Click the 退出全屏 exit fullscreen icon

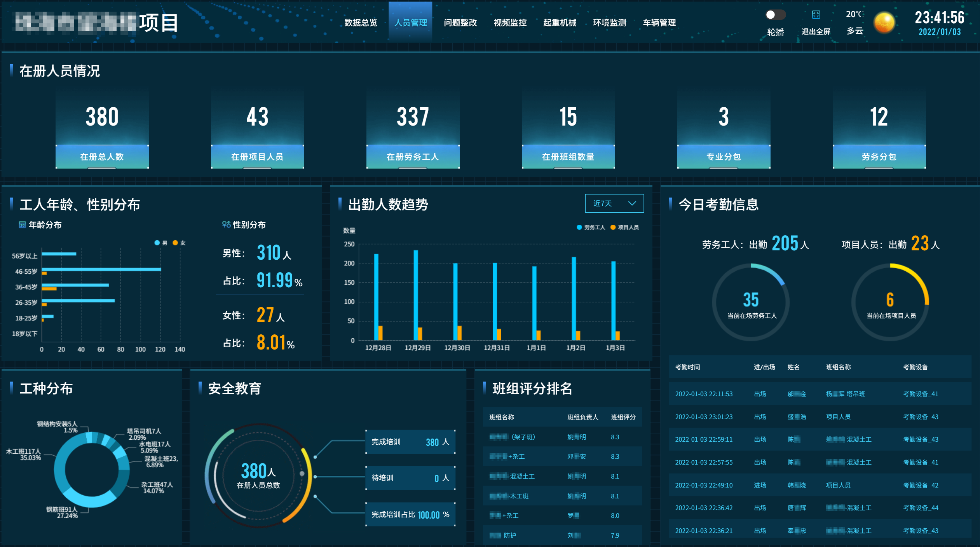coord(816,15)
